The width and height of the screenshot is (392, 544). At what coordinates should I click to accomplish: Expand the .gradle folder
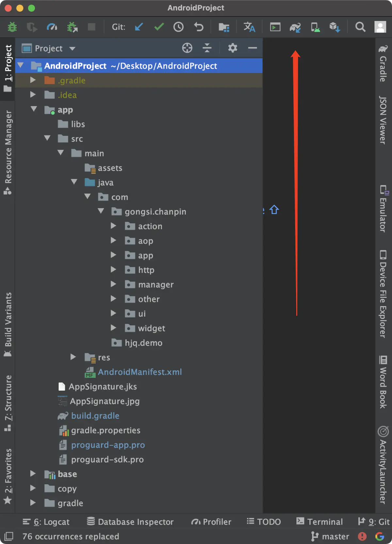[x=33, y=80]
